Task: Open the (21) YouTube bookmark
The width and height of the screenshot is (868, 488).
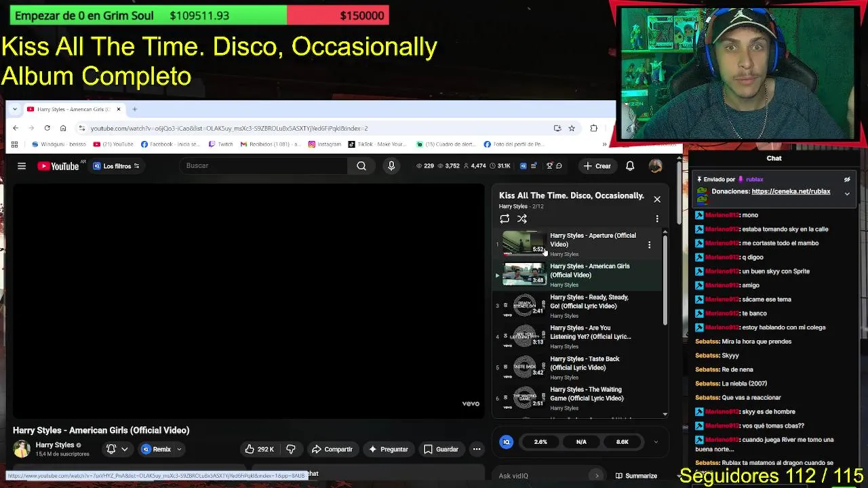Action: [x=113, y=144]
